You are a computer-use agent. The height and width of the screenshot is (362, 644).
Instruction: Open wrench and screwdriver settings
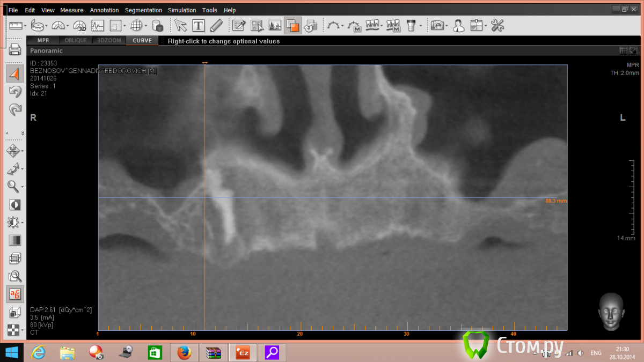pyautogui.click(x=497, y=25)
